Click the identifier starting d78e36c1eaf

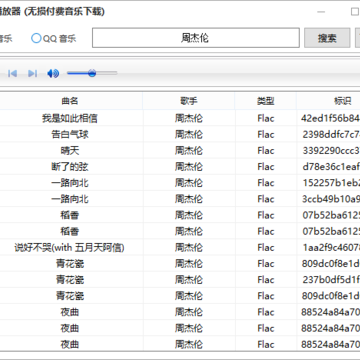tap(331, 167)
